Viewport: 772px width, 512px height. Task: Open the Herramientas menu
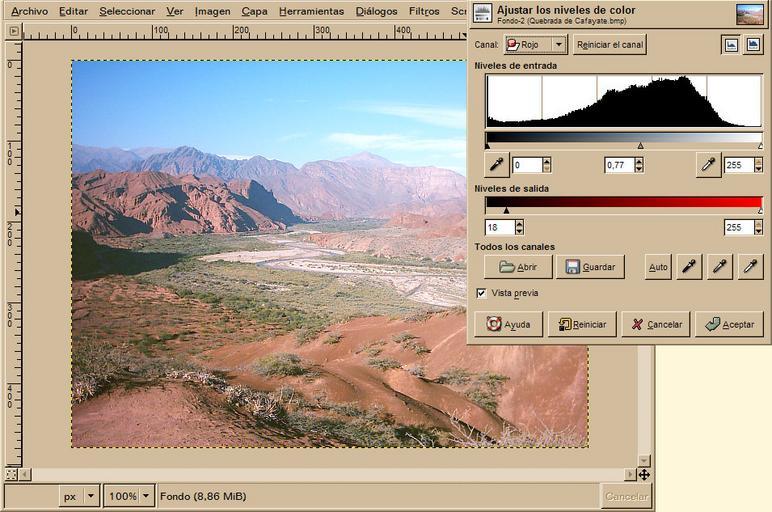tap(311, 11)
